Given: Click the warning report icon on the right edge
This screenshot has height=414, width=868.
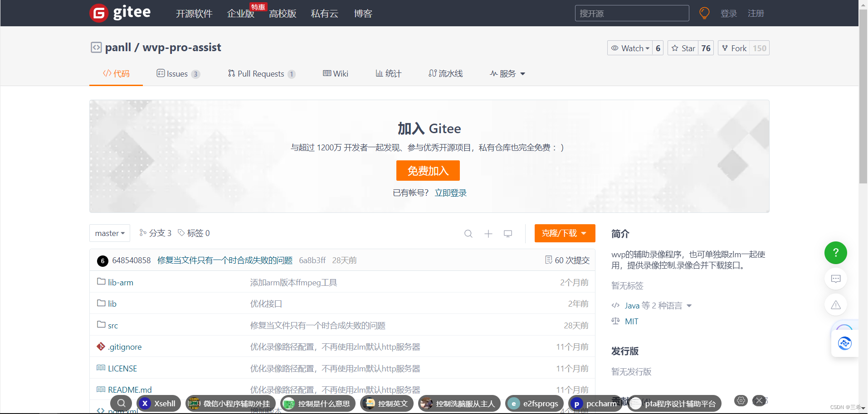Looking at the screenshot, I should point(835,305).
